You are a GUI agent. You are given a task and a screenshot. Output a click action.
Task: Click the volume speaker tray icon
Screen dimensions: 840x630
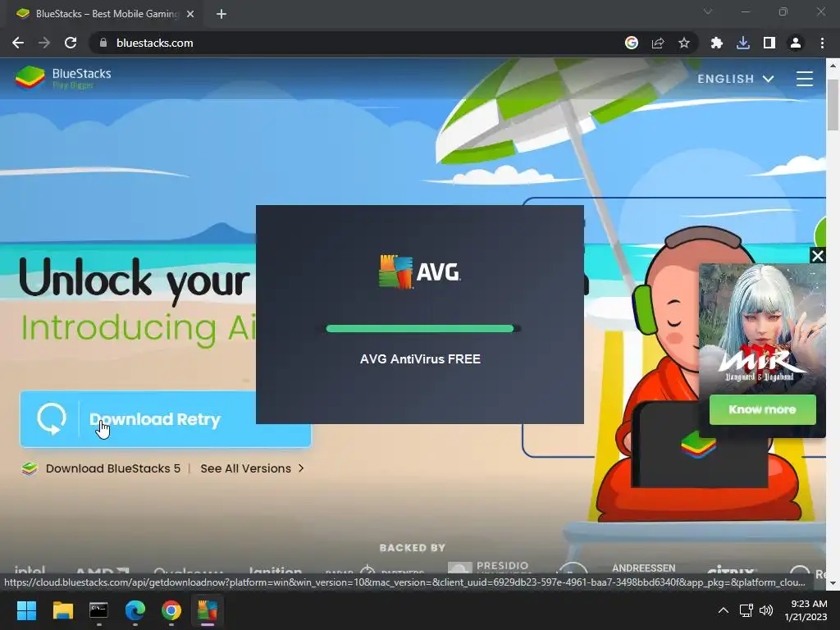[x=767, y=610]
